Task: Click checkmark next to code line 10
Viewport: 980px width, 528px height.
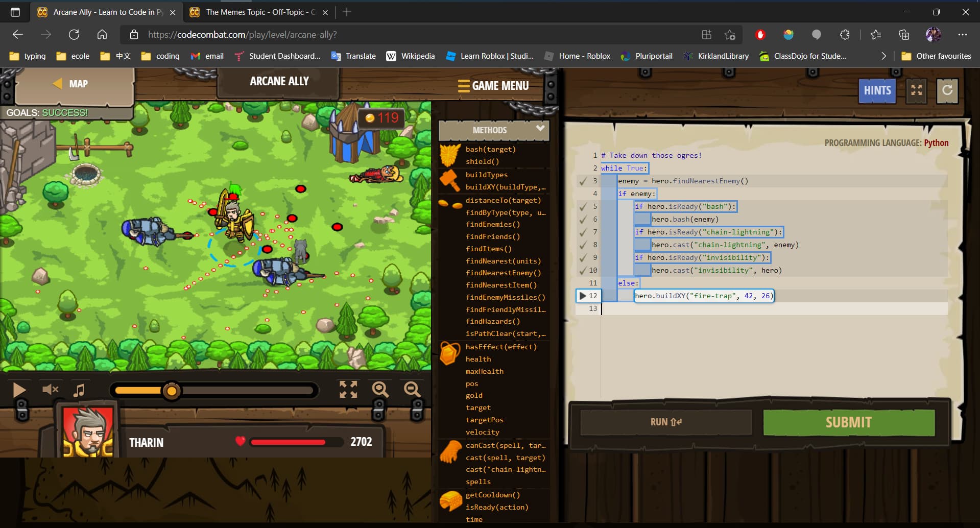Action: 583,270
